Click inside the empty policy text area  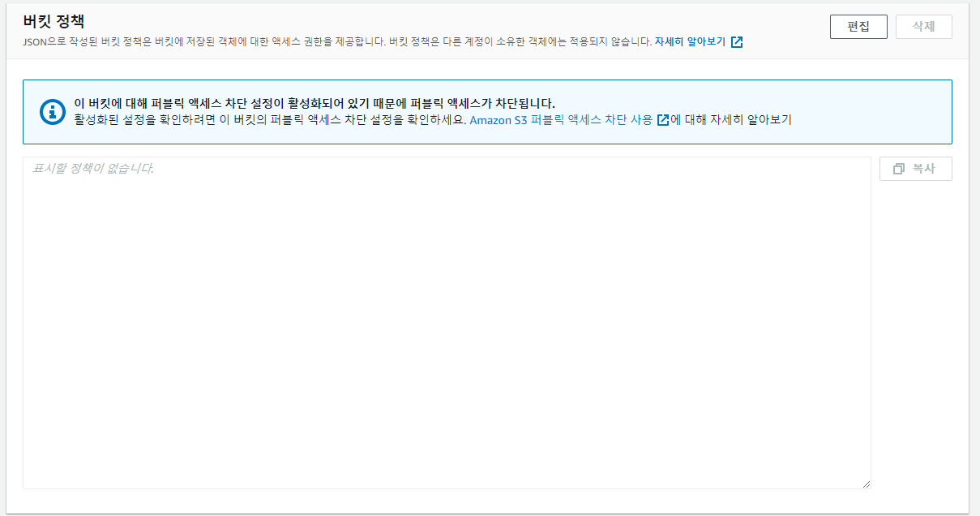click(447, 323)
